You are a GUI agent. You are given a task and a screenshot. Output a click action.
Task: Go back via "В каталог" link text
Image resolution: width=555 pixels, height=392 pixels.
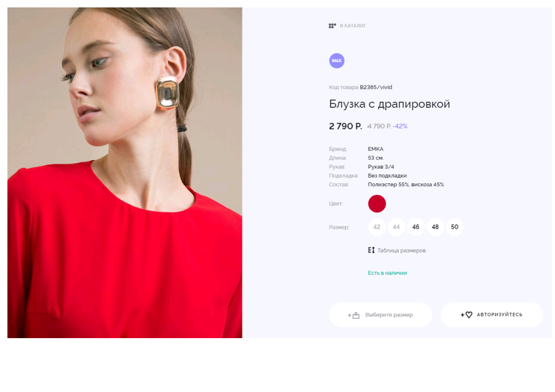pyautogui.click(x=353, y=26)
